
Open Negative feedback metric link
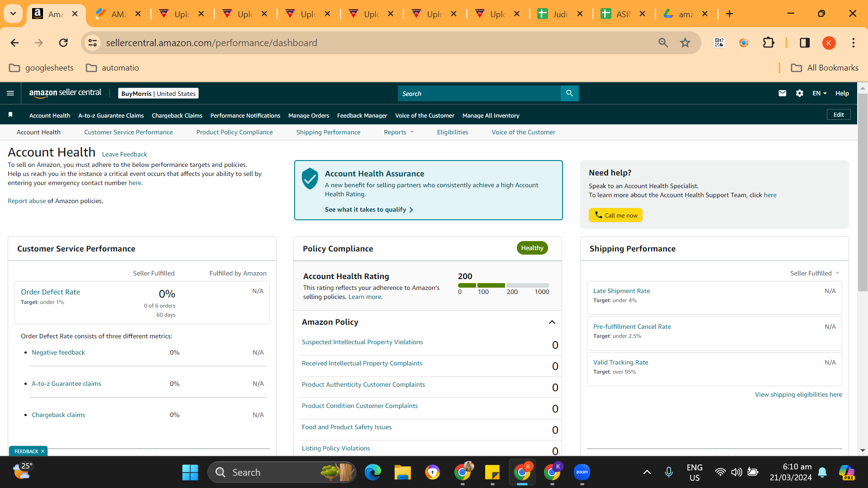point(58,352)
